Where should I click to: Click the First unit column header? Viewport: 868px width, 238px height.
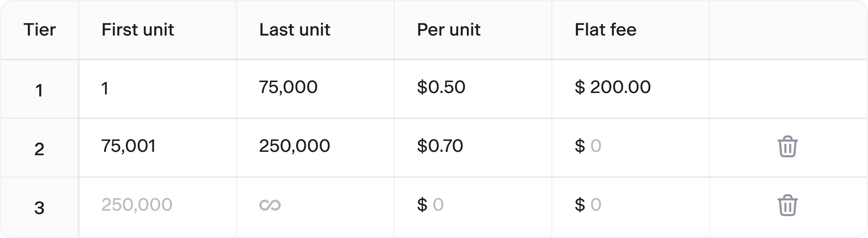pos(137,30)
